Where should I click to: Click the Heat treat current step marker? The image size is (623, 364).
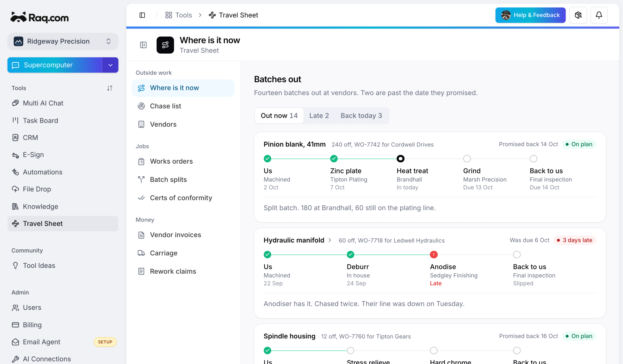(x=400, y=159)
